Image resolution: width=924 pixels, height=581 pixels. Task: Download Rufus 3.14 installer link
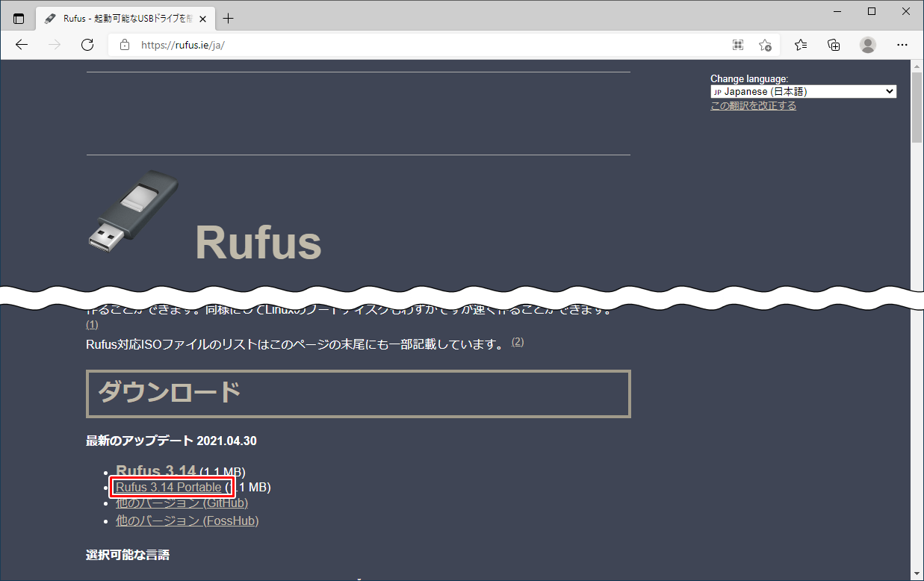click(156, 471)
